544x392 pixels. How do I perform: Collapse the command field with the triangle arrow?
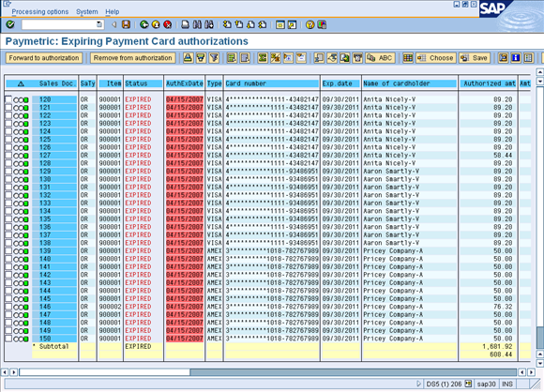113,24
